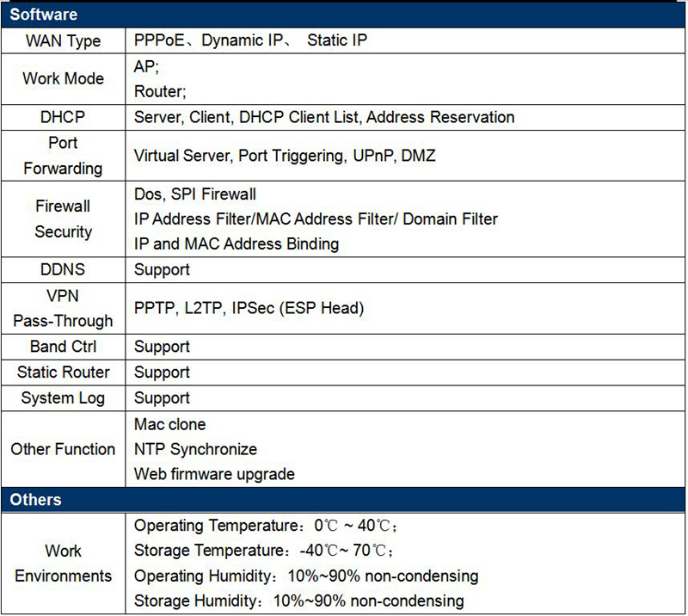688x616 pixels.
Task: Click the PPPoE, Dynamic IP, Static IP cell
Action: [x=251, y=40]
